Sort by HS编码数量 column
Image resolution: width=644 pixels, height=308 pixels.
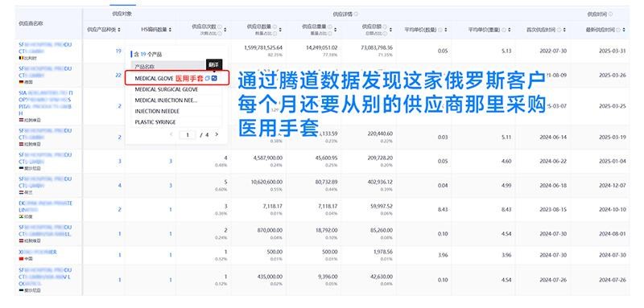coord(170,30)
